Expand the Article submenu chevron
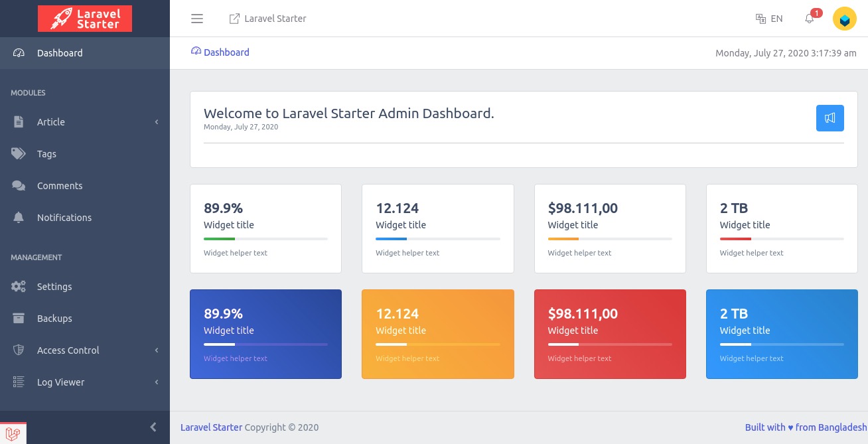 [157, 122]
